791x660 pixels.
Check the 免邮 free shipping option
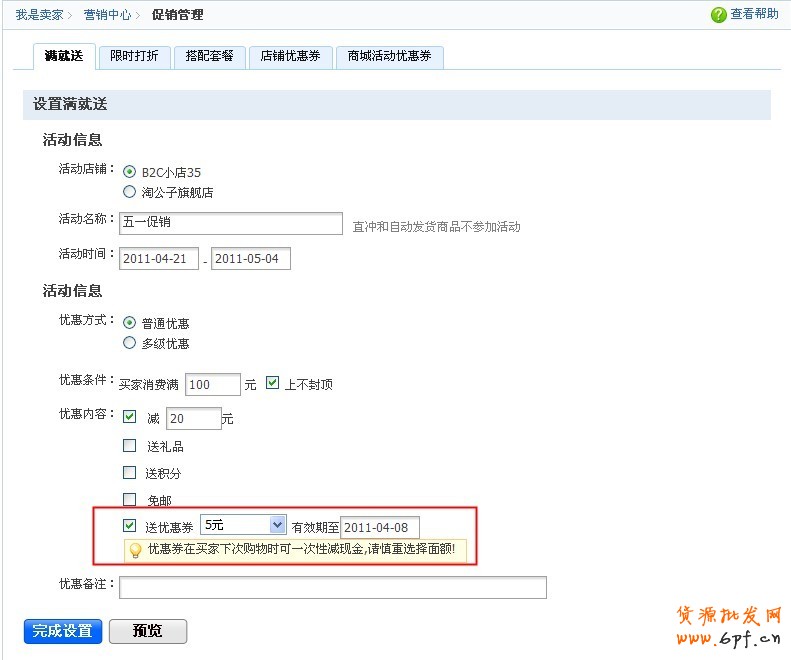coord(129,499)
